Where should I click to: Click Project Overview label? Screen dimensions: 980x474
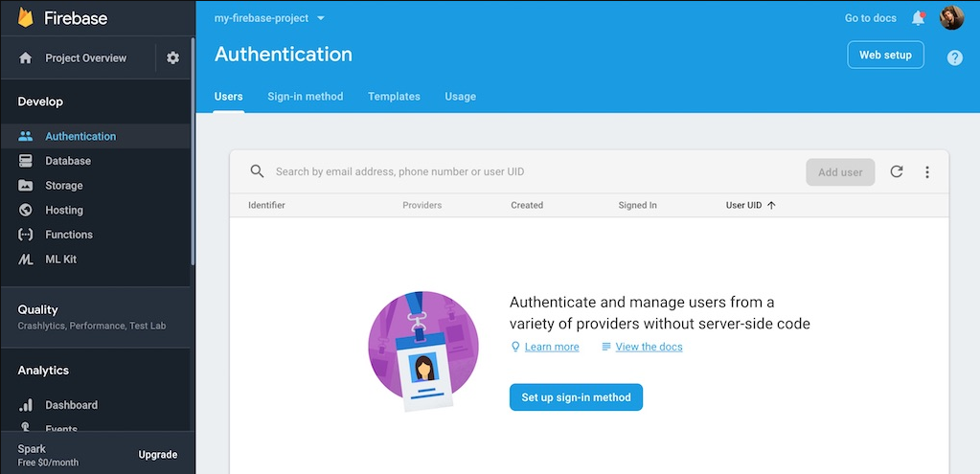pyautogui.click(x=85, y=58)
